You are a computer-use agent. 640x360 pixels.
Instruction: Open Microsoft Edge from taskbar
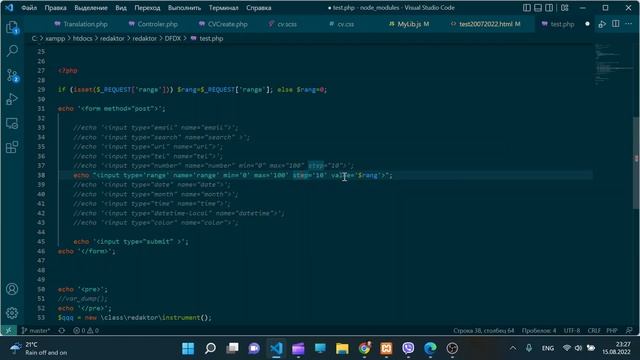point(430,348)
